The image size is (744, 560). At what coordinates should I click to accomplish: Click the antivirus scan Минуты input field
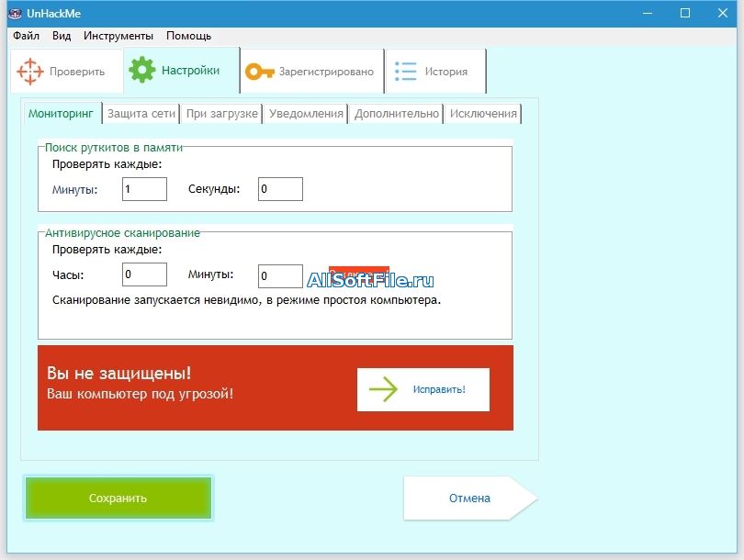click(x=280, y=276)
